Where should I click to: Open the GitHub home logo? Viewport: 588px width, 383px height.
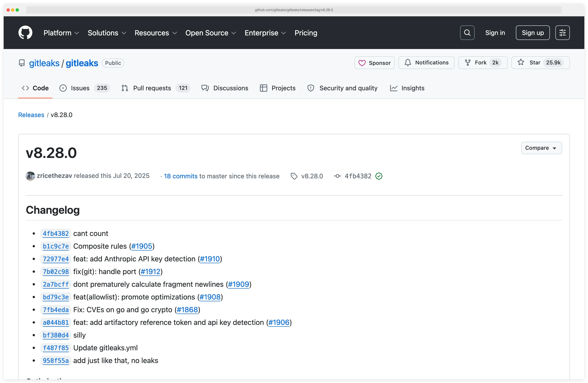(x=25, y=32)
